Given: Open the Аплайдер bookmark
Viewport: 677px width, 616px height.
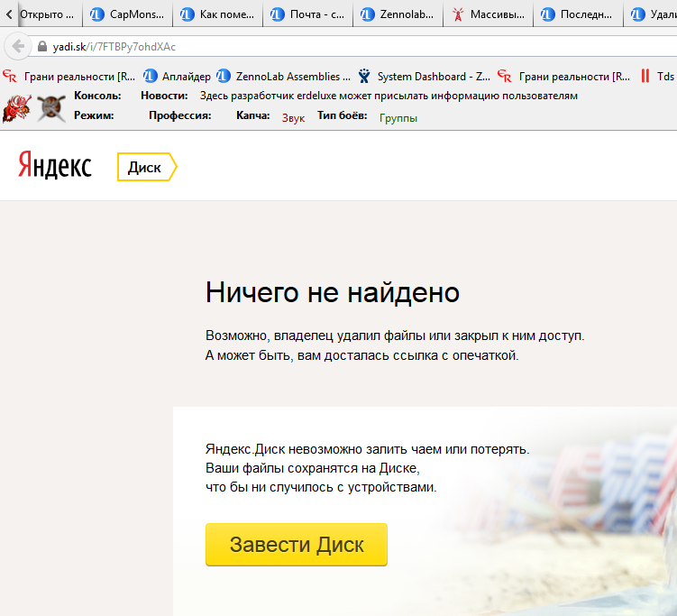Looking at the screenshot, I should pos(177,77).
